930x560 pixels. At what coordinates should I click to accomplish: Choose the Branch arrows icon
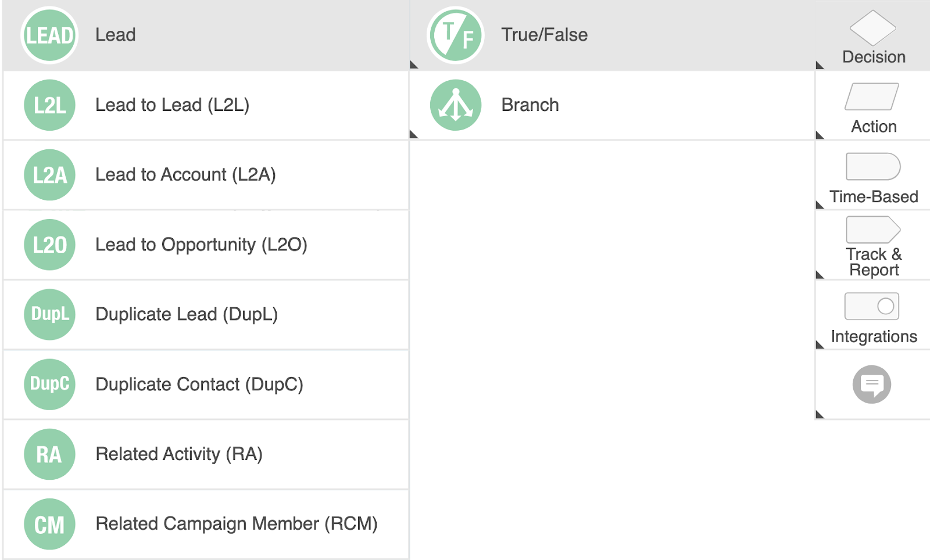(x=456, y=105)
